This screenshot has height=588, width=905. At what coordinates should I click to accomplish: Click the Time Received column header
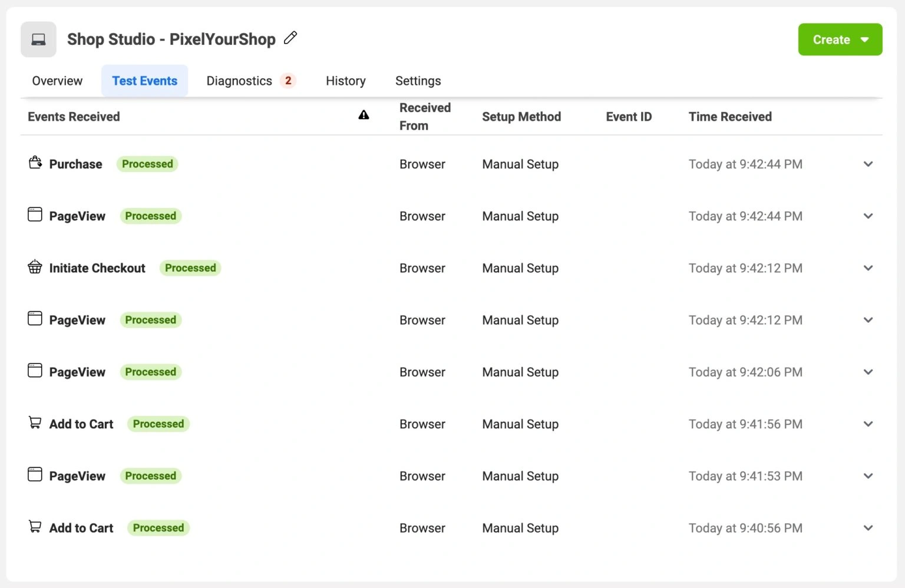click(x=730, y=117)
